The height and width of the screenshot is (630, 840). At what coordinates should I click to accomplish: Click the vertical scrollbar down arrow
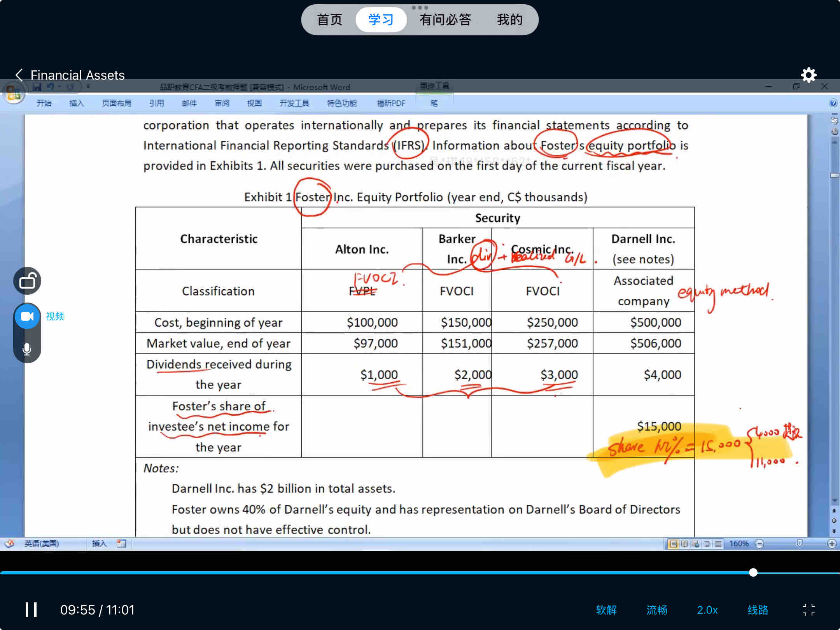pos(834,500)
